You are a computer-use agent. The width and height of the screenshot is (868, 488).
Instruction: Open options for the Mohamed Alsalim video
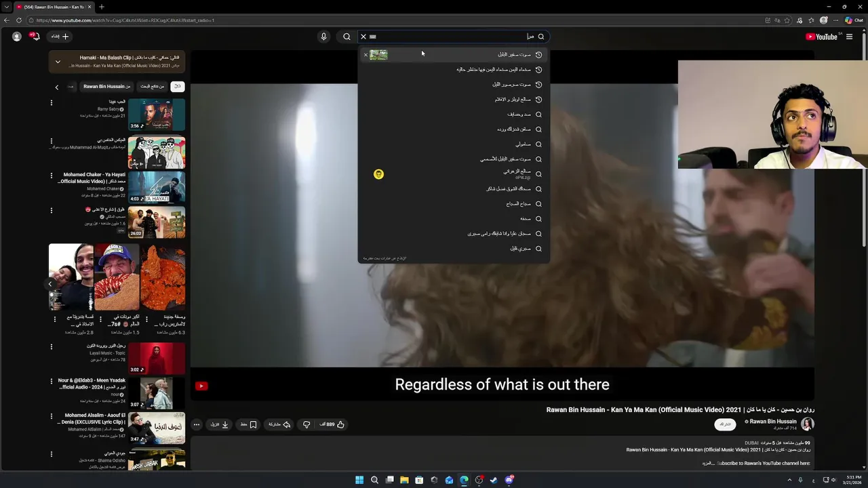(51, 416)
